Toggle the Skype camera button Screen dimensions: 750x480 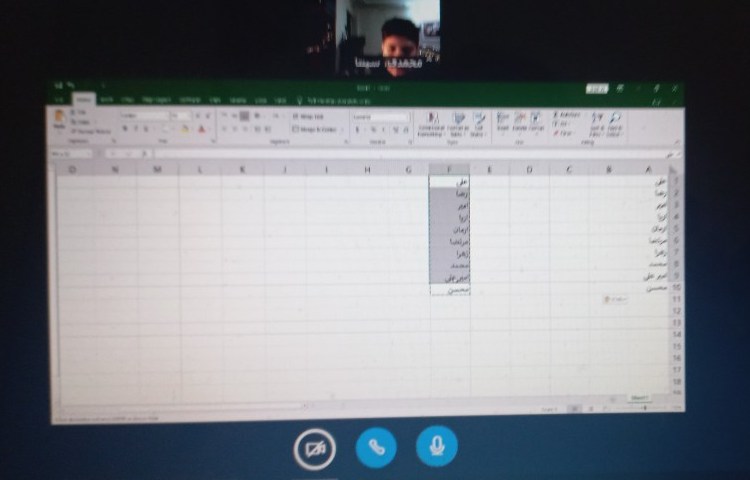pos(314,448)
